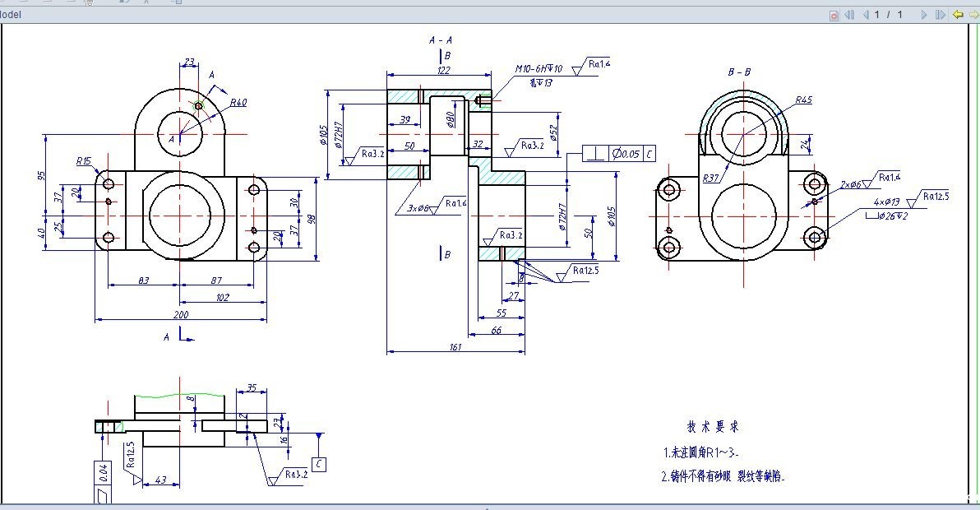This screenshot has width=980, height=510.
Task: Click the datum C reference box
Action: point(320,465)
